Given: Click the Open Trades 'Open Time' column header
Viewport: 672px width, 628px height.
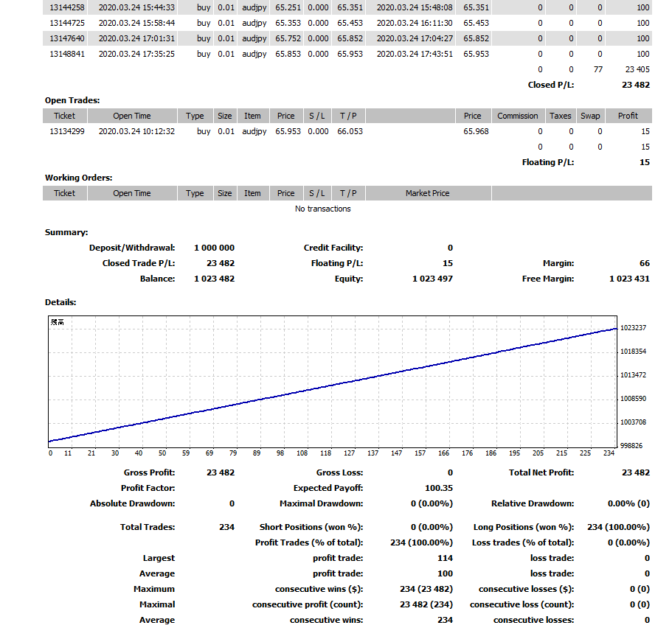Looking at the screenshot, I should 131,116.
